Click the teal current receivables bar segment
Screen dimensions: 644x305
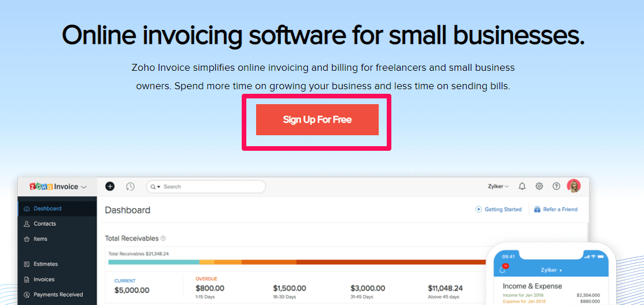154,262
